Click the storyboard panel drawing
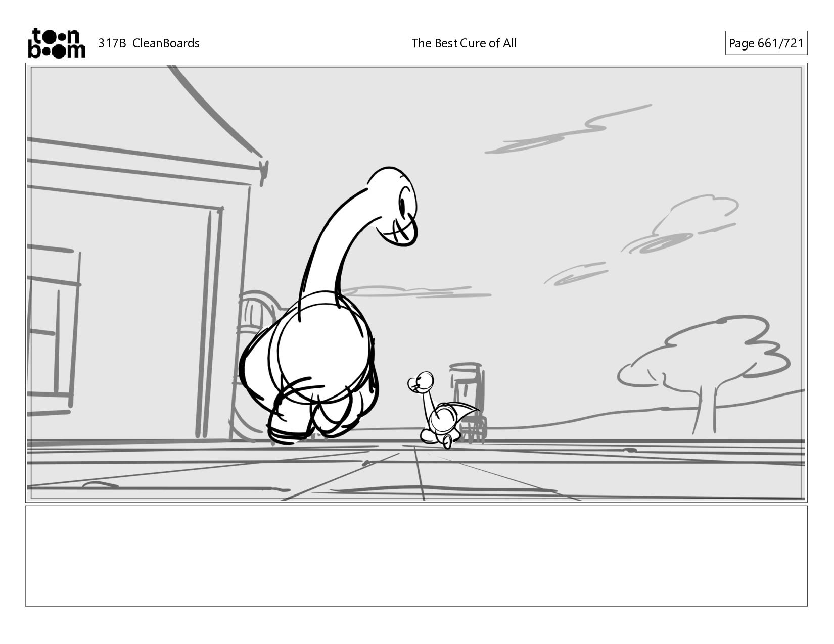This screenshot has height=644, width=834. pos(416,282)
